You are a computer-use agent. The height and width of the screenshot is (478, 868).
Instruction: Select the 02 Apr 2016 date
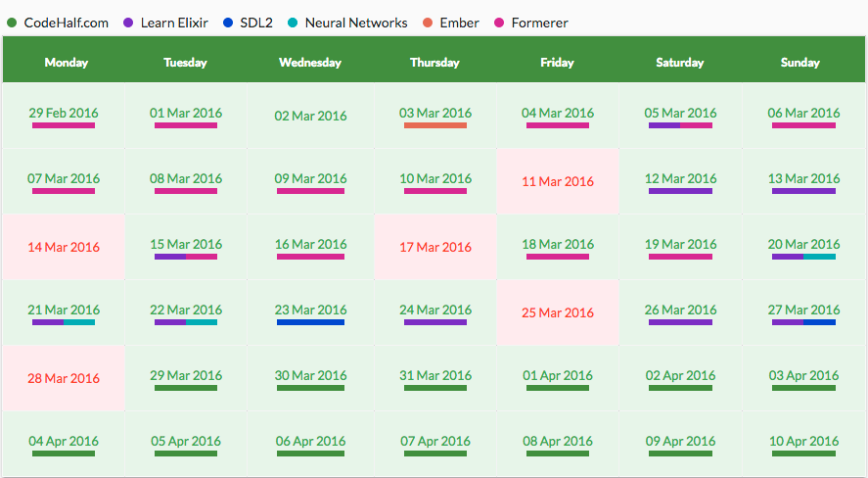click(680, 375)
